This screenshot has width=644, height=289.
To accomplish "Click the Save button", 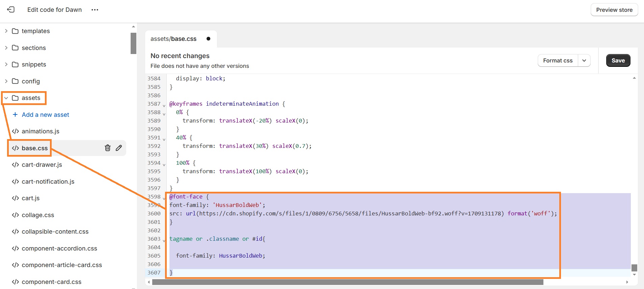I will [x=618, y=60].
